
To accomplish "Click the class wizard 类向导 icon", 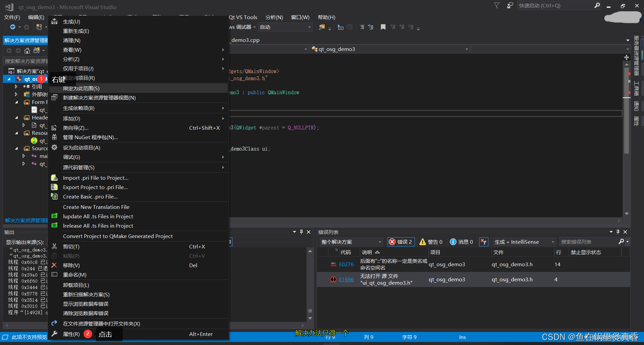I will [x=54, y=128].
